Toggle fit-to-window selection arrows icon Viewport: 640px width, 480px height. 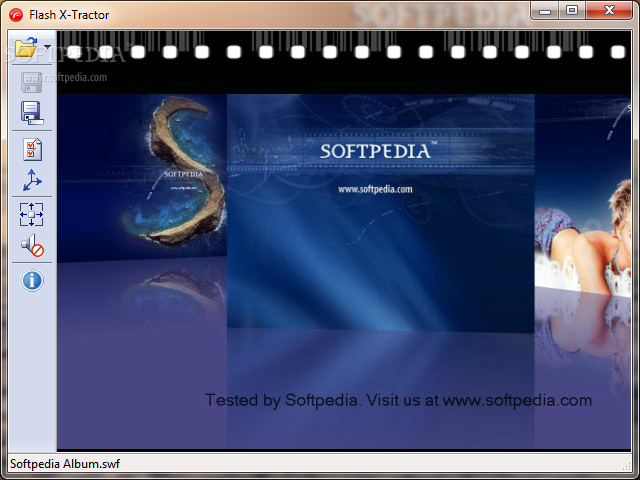(31, 214)
